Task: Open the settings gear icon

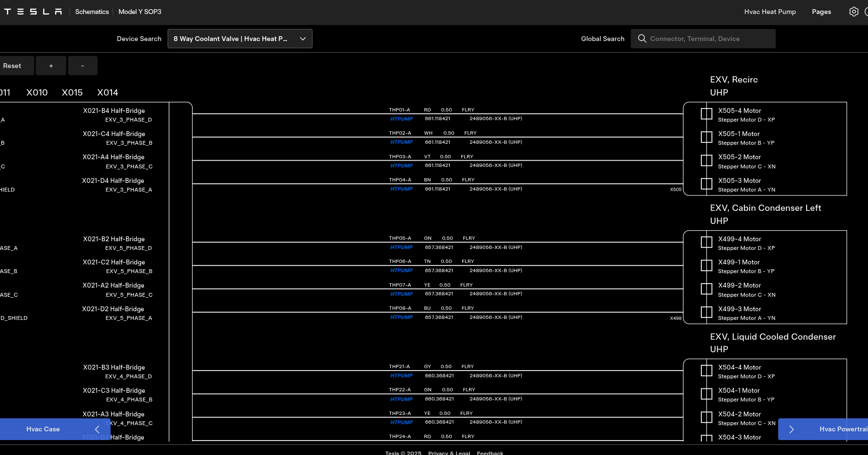Action: click(x=854, y=12)
